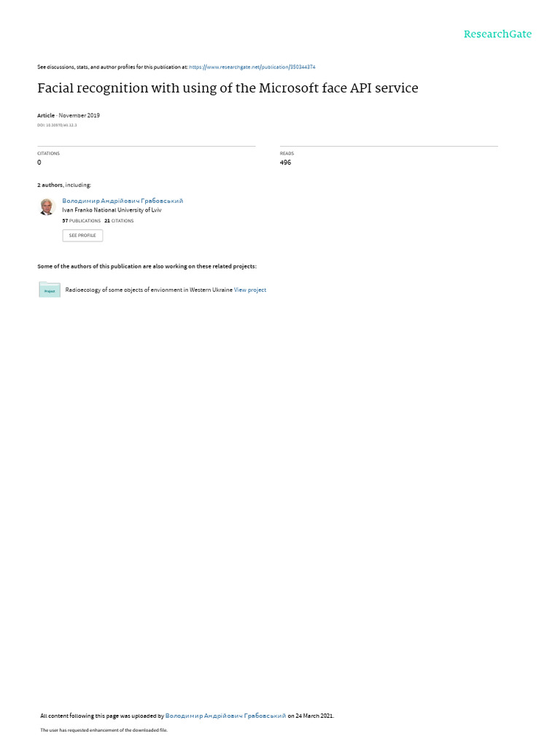Click the citations count of 0
Viewport: 560px width, 747px height.
pyautogui.click(x=39, y=163)
